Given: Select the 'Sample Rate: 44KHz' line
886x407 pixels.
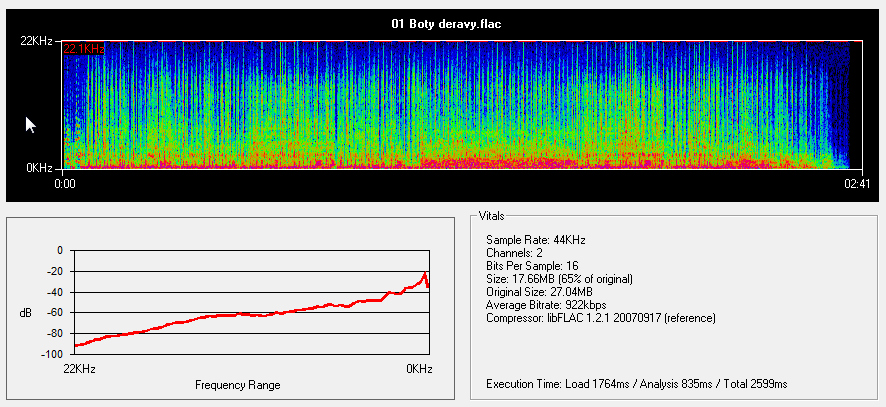Looking at the screenshot, I should pos(536,241).
